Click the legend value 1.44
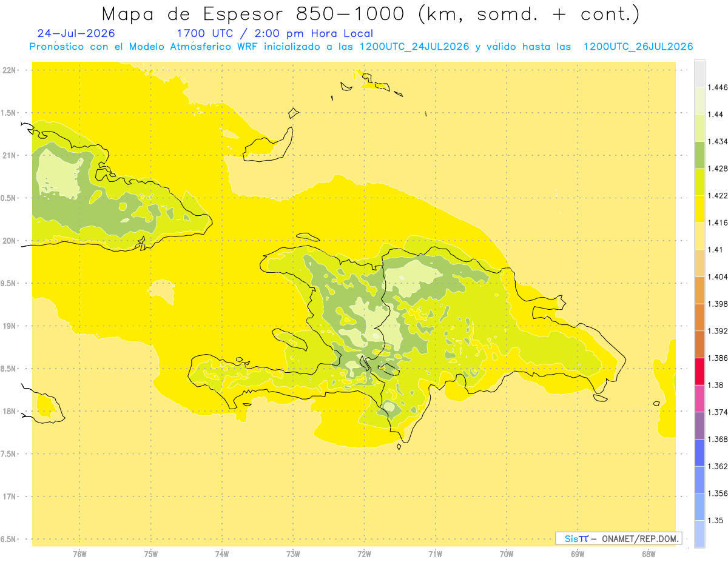This screenshot has height=562, width=728. [715, 115]
